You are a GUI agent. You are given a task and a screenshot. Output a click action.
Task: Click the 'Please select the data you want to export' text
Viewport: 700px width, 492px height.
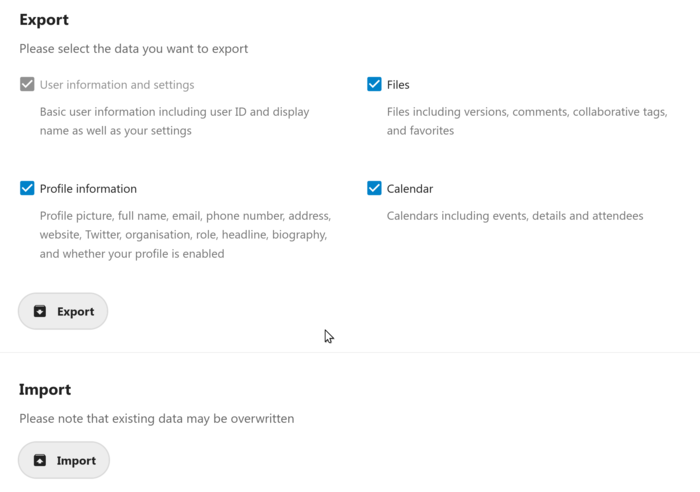point(133,49)
